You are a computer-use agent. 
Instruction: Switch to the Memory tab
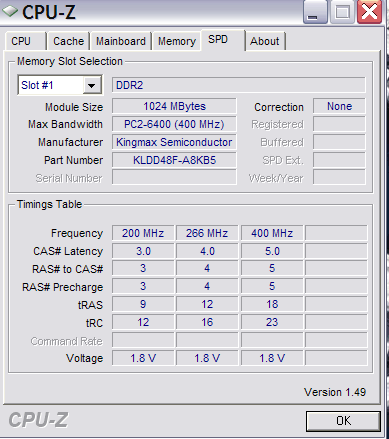point(177,41)
